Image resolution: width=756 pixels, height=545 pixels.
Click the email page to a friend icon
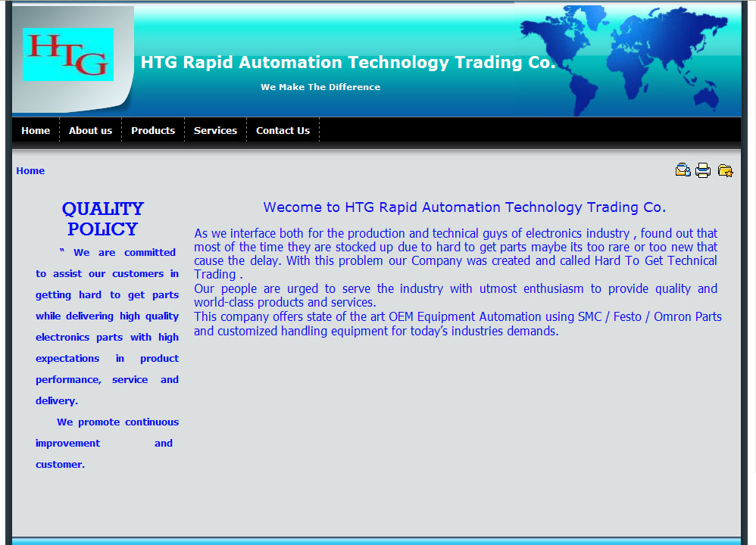pos(683,170)
